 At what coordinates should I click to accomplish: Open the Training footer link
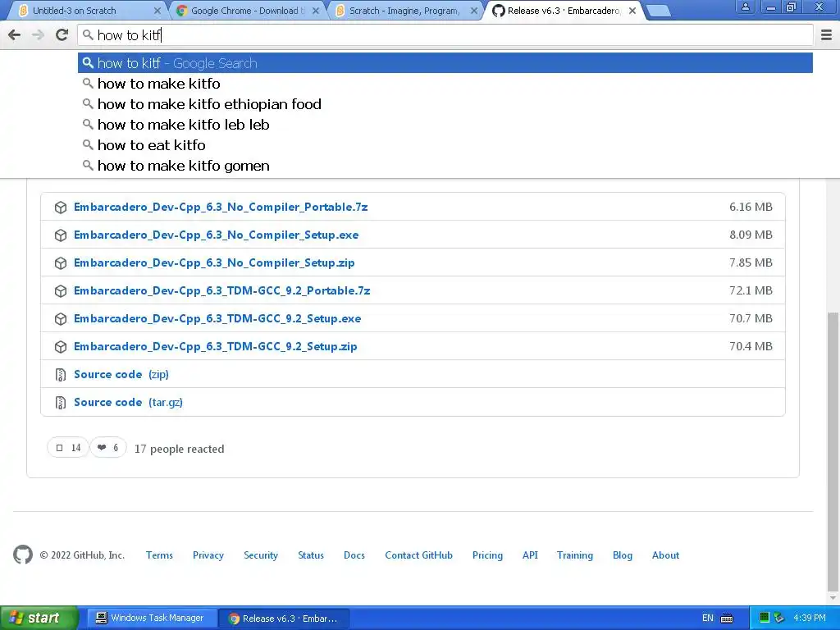pos(575,555)
